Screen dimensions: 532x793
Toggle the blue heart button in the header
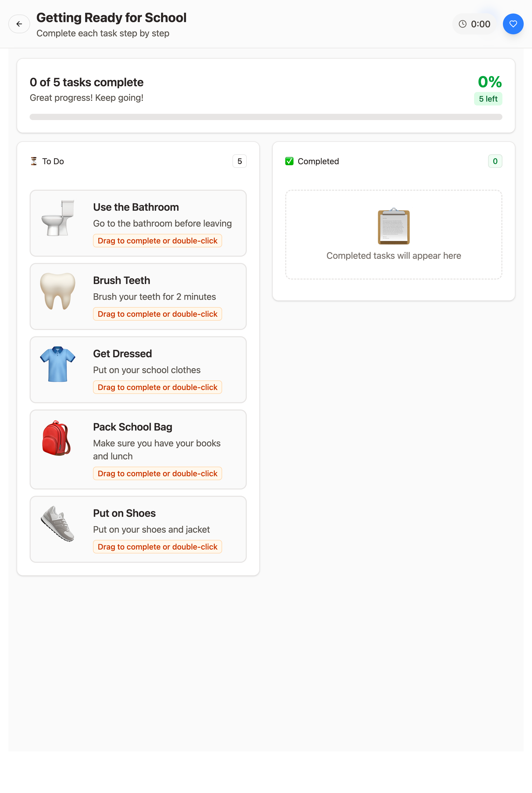point(513,24)
